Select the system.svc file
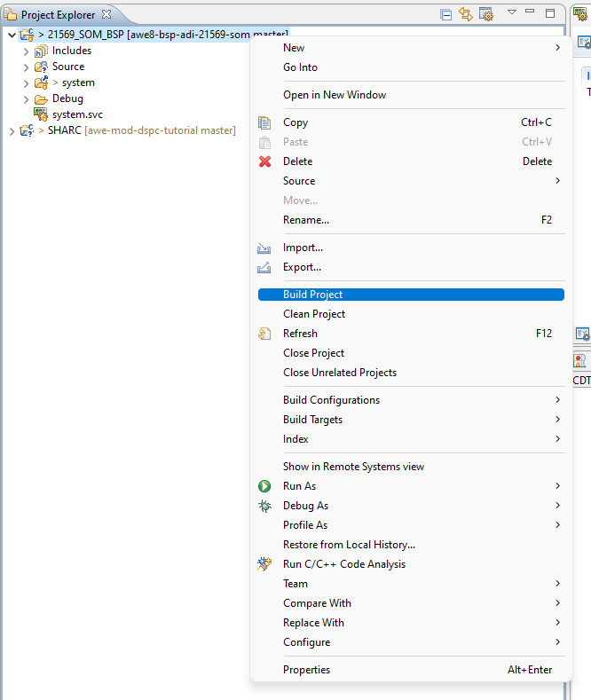The image size is (591, 700). coord(77,114)
